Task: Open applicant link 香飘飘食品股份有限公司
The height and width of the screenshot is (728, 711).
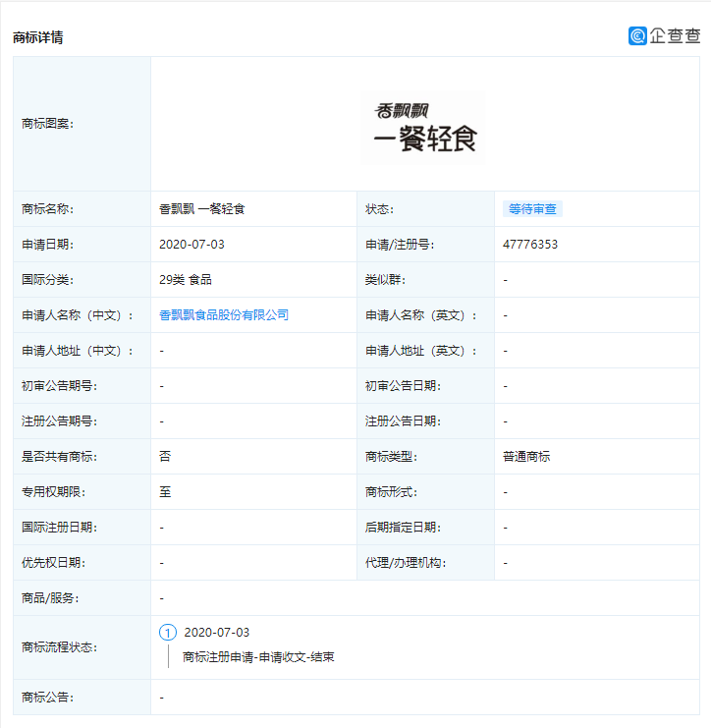Action: (x=224, y=315)
